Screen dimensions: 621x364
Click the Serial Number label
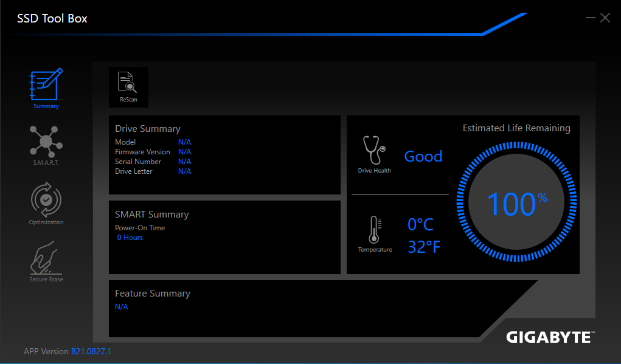(138, 162)
